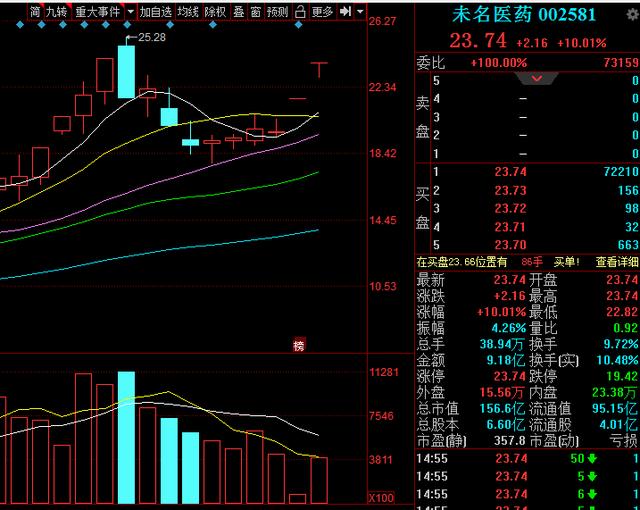The width and height of the screenshot is (640, 510).
Task: Click 加自选 to add to watchlist
Action: (x=156, y=12)
